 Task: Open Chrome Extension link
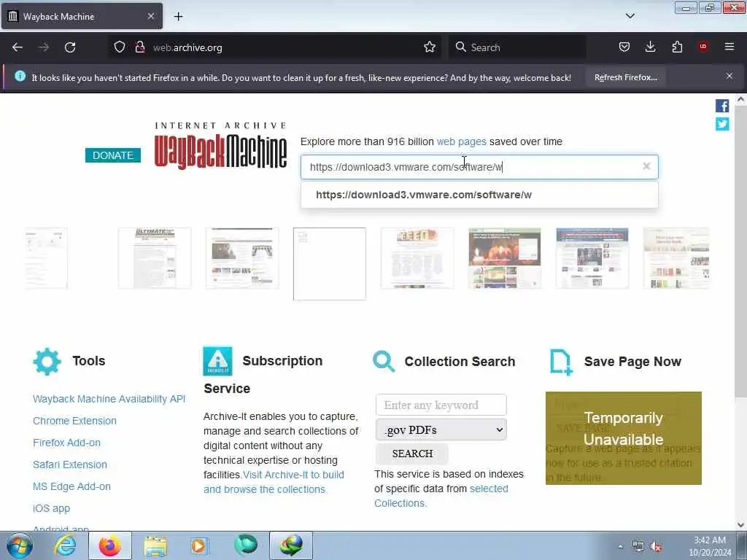(75, 421)
